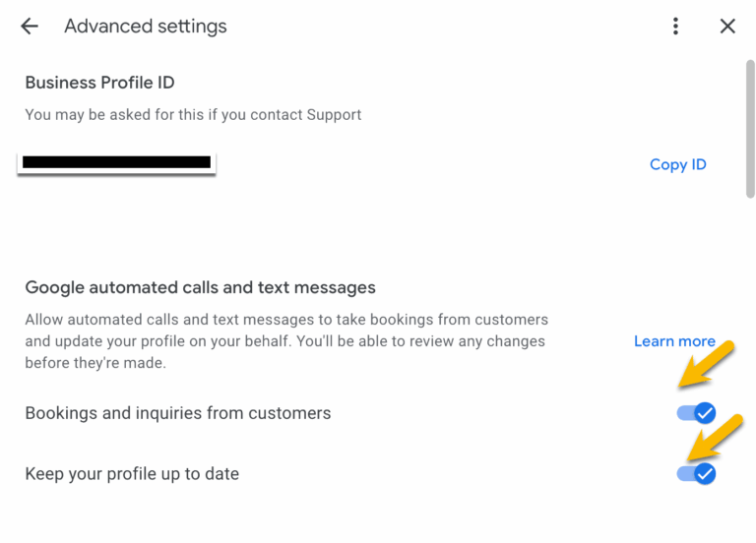Disable Bookings and inquiries from customers toggle

(x=696, y=413)
